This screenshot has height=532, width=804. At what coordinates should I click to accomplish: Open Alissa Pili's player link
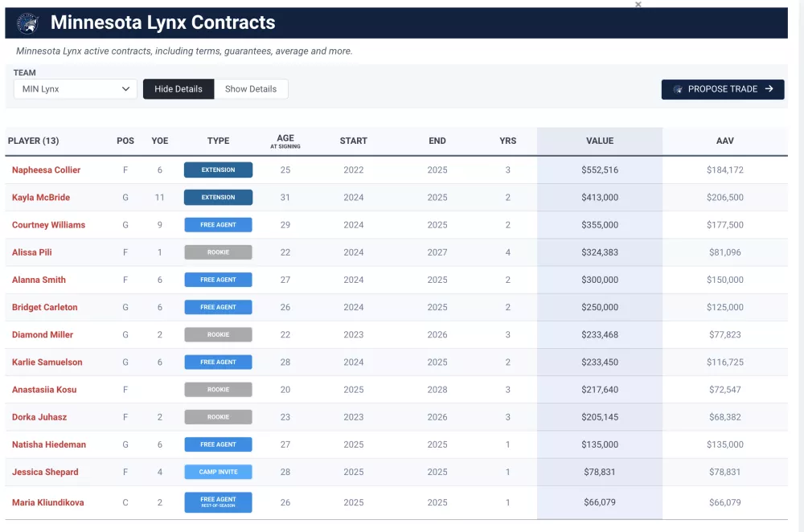(x=32, y=252)
